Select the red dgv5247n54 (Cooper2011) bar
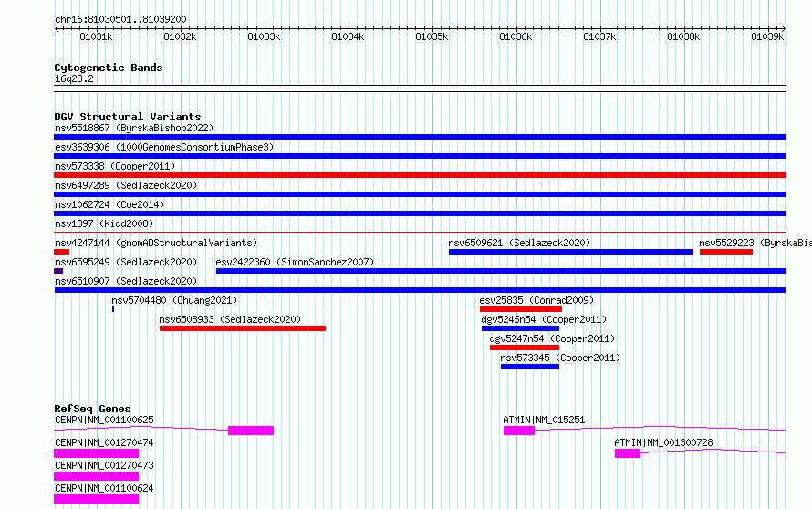 coord(525,348)
